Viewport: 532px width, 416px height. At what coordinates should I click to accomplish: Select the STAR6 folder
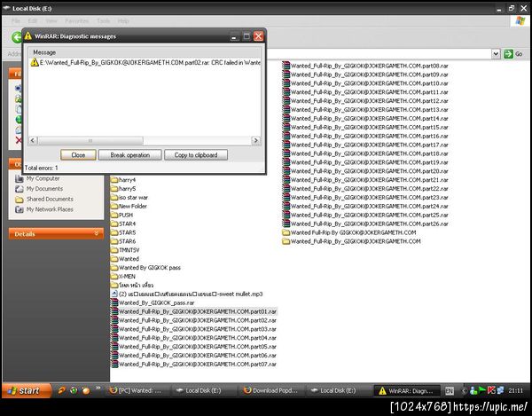(x=123, y=241)
